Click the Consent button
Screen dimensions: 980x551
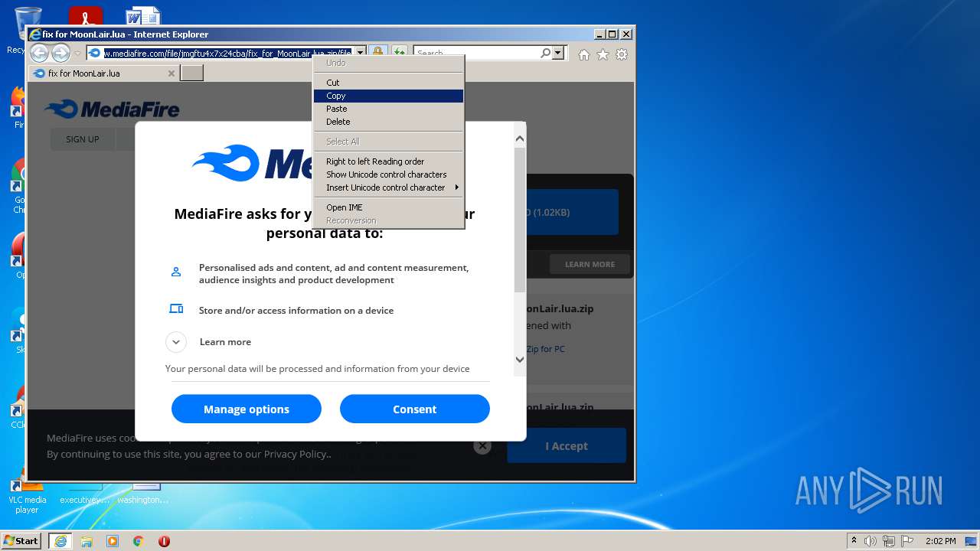(x=414, y=409)
